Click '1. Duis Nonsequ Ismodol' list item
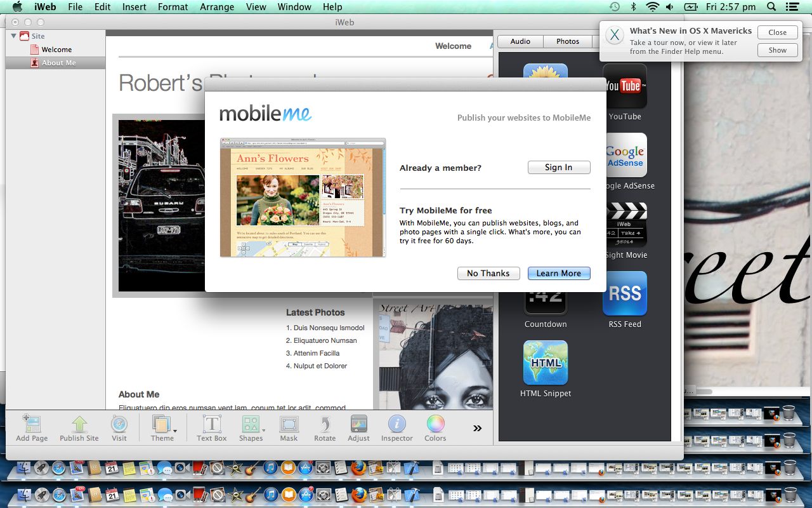Viewport: 812px width, 508px height. coord(325,328)
